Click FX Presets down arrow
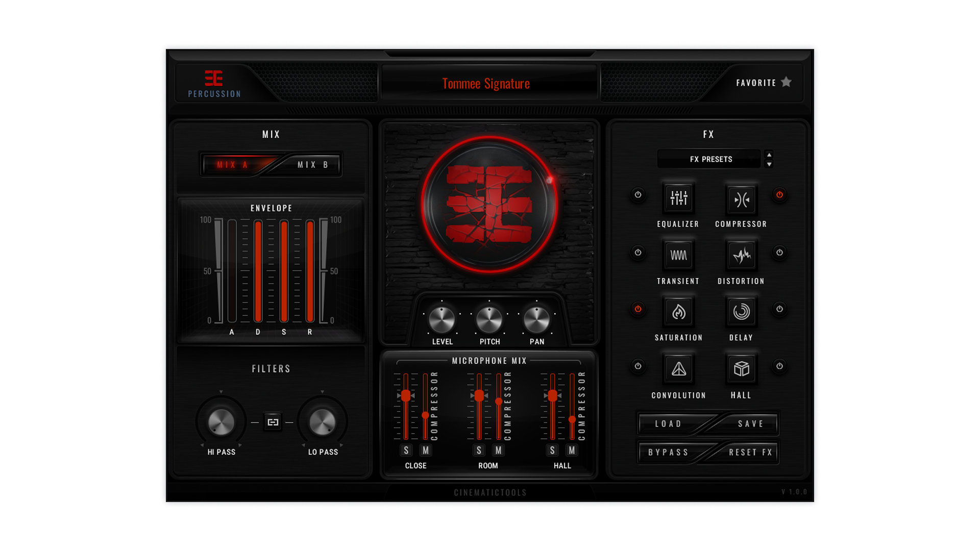 click(x=769, y=164)
